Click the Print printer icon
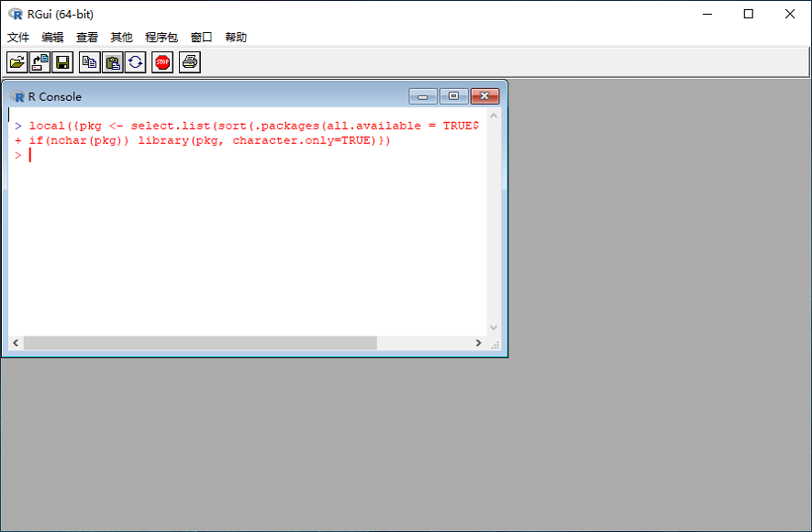This screenshot has width=812, height=532. pos(189,62)
